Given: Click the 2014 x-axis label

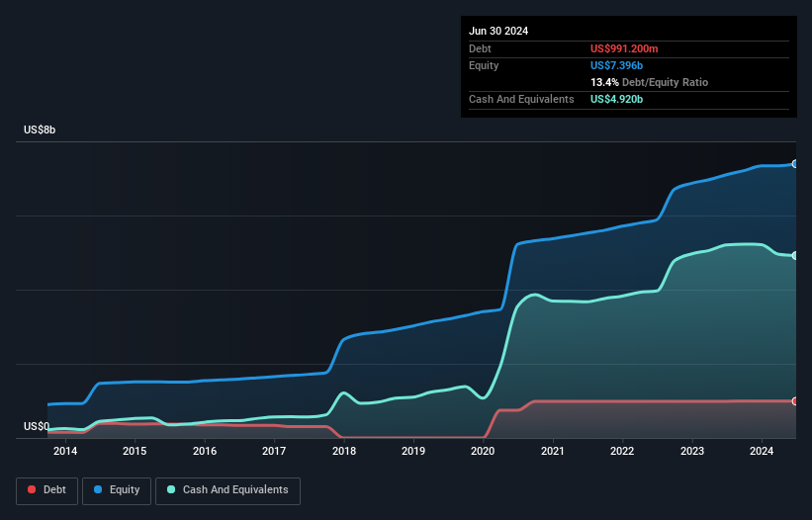Looking at the screenshot, I should (x=65, y=451).
